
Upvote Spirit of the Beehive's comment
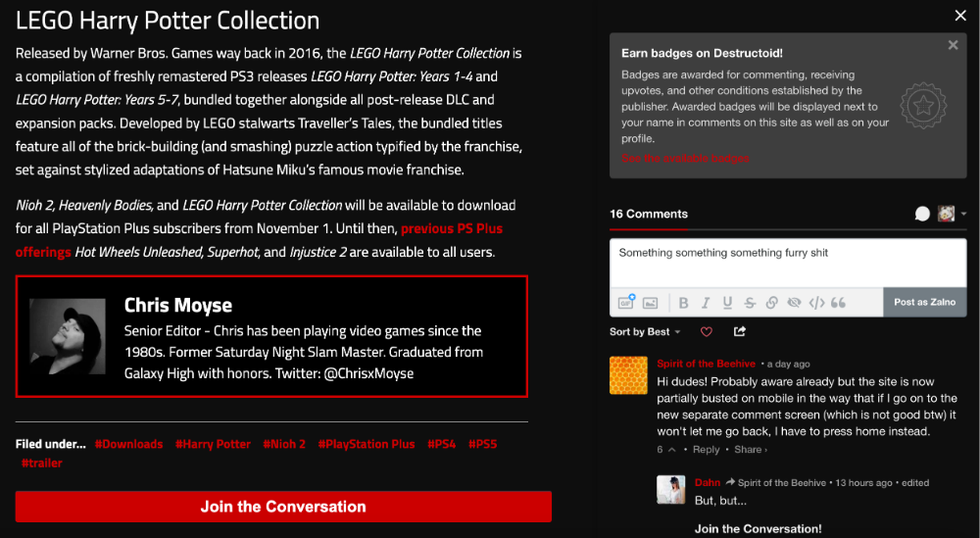pos(671,450)
